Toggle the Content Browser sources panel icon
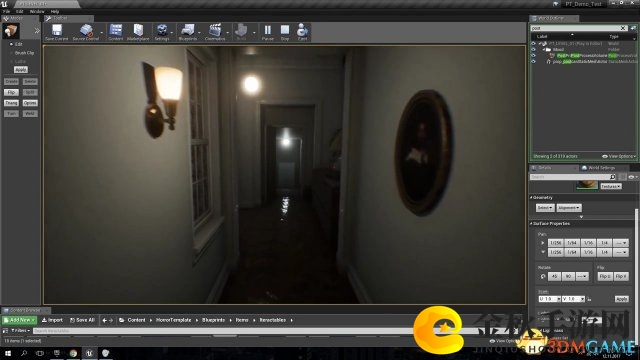 coord(5,331)
